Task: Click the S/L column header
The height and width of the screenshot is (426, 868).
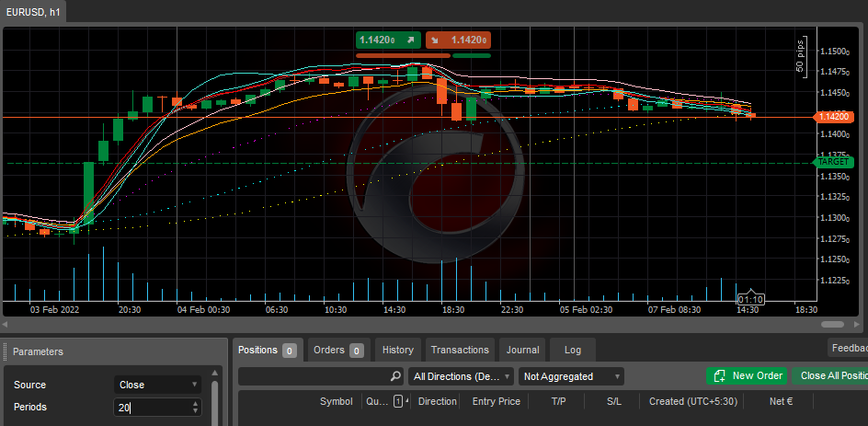Action: (x=614, y=401)
